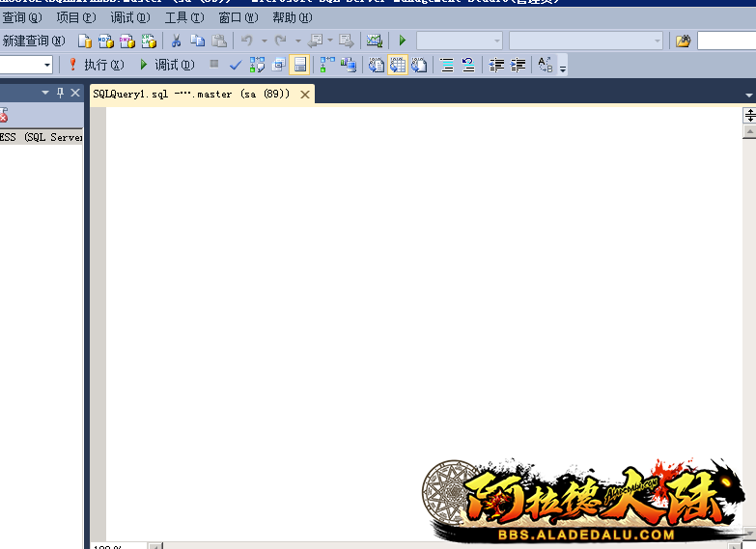Open the active documents list arrow
Screen dimensions: 756x549
click(x=749, y=95)
